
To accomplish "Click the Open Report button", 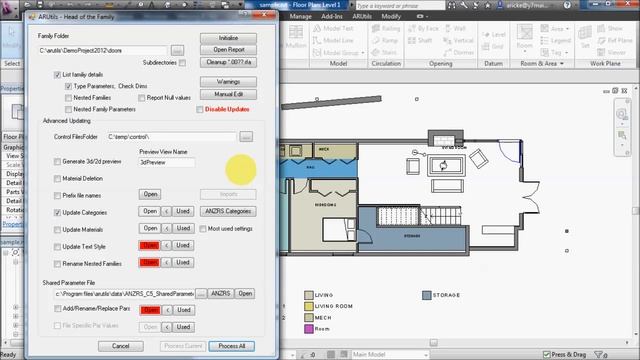I will (228, 50).
